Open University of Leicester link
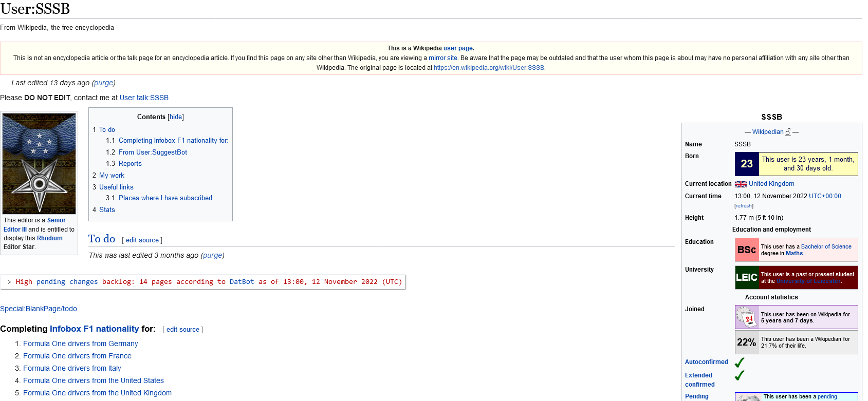 point(808,281)
